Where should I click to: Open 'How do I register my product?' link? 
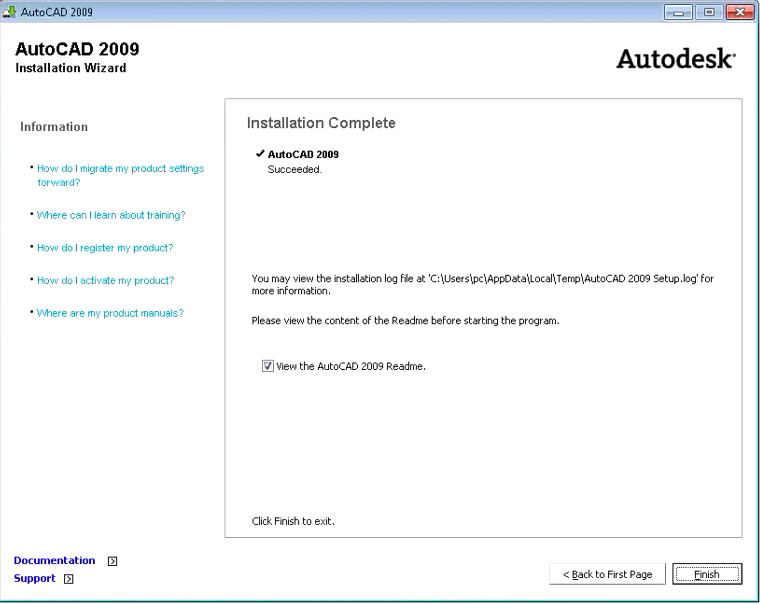tap(105, 248)
